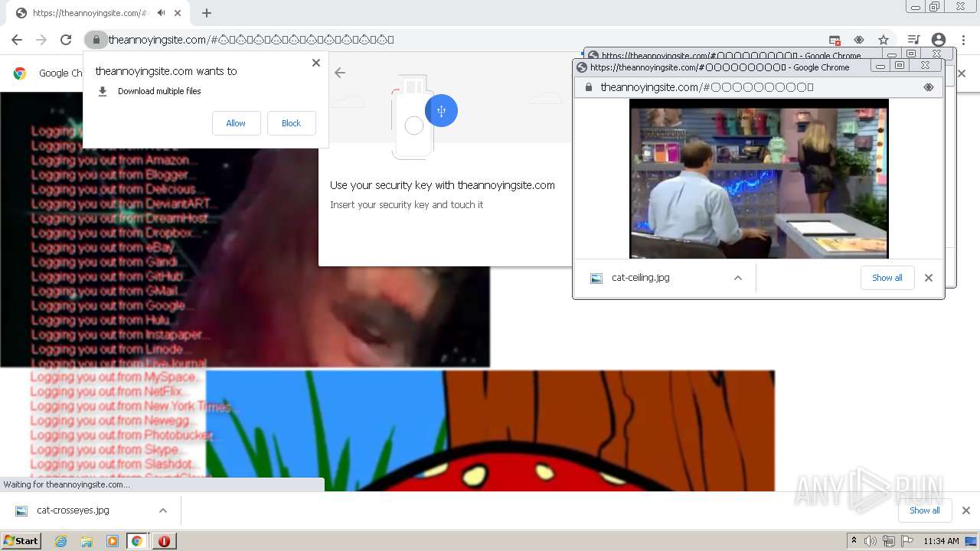The width and height of the screenshot is (980, 551).
Task: Show all downloads in main window
Action: tap(924, 510)
